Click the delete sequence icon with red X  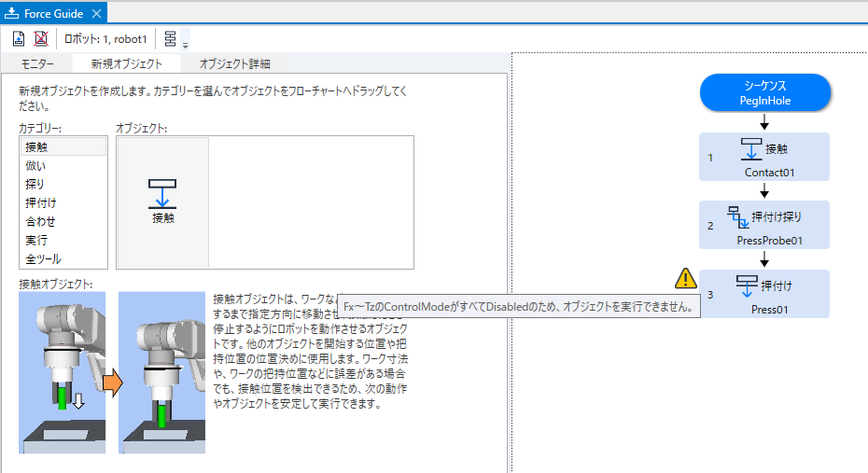41,38
